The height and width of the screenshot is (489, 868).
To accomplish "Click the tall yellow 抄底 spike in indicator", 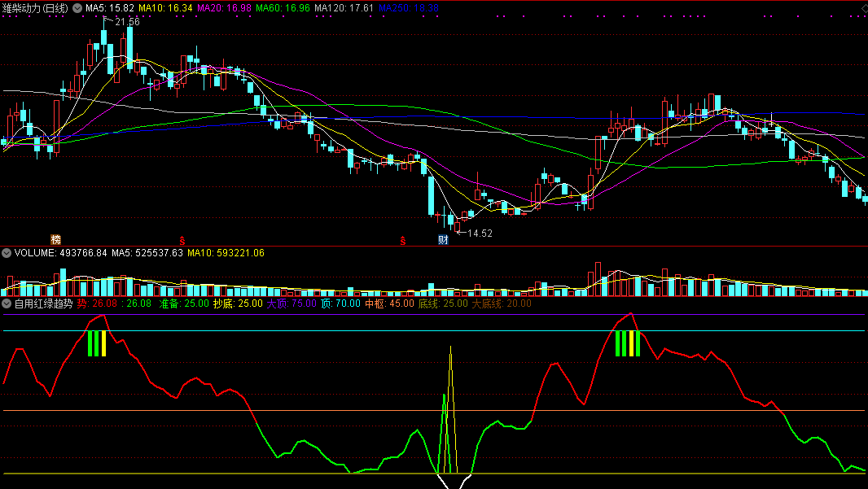I will pyautogui.click(x=450, y=409).
